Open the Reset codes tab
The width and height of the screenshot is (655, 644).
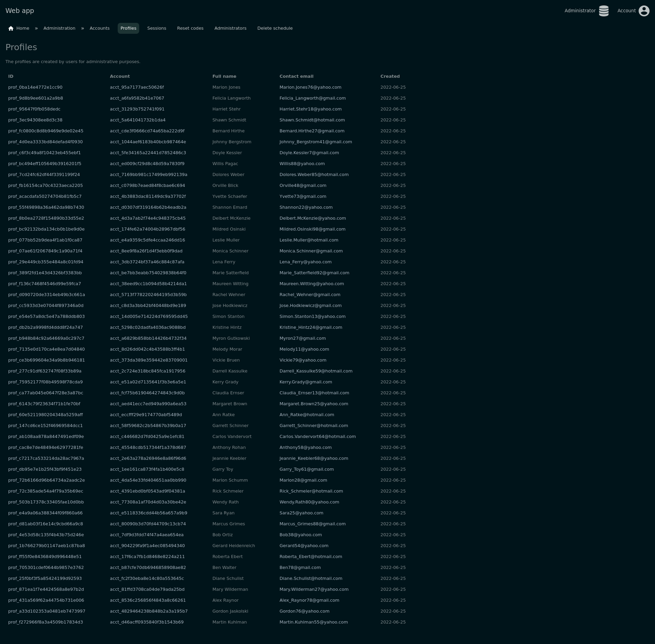[190, 28]
